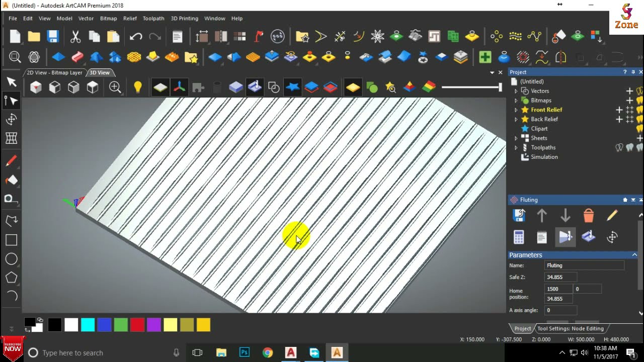644x362 pixels.
Task: Undo the last action
Action: pyautogui.click(x=136, y=36)
